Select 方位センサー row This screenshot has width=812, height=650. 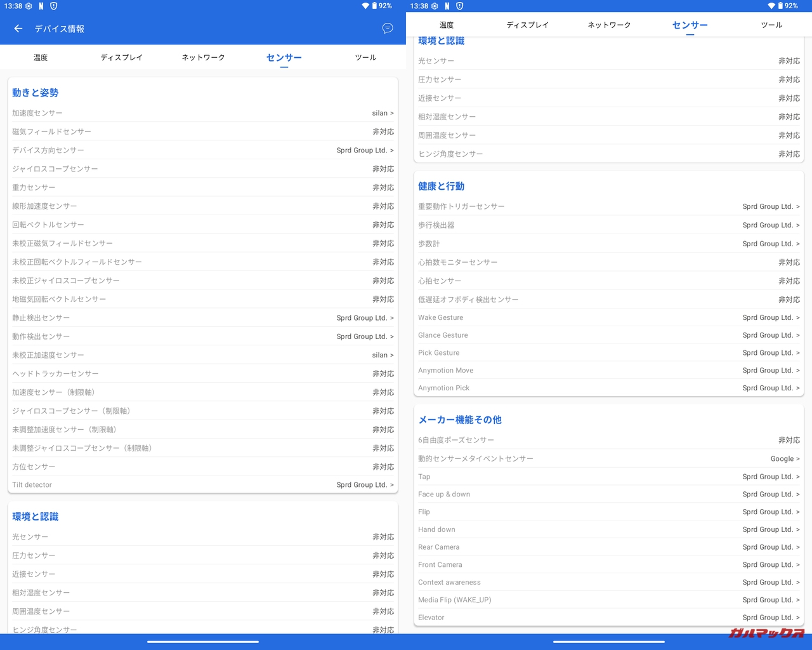click(203, 467)
